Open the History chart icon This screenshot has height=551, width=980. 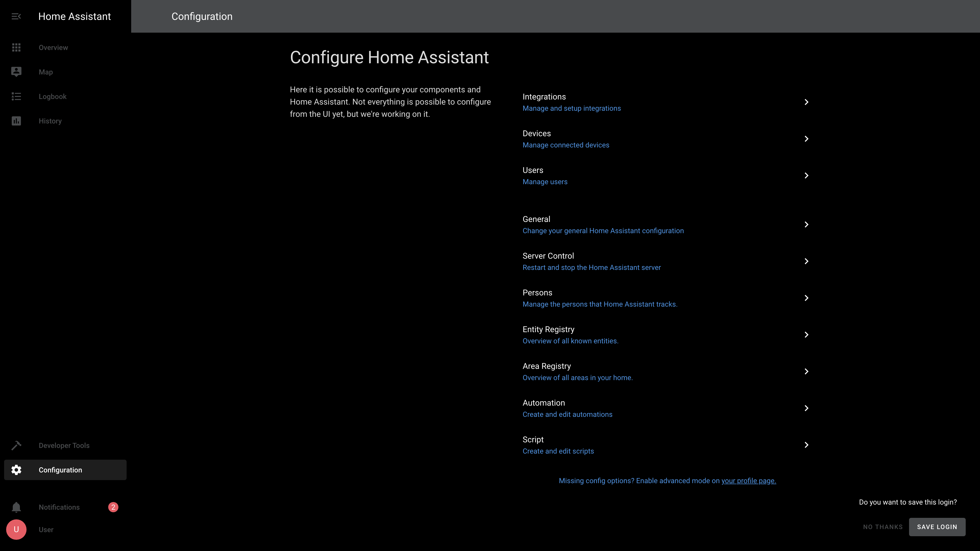click(x=16, y=121)
